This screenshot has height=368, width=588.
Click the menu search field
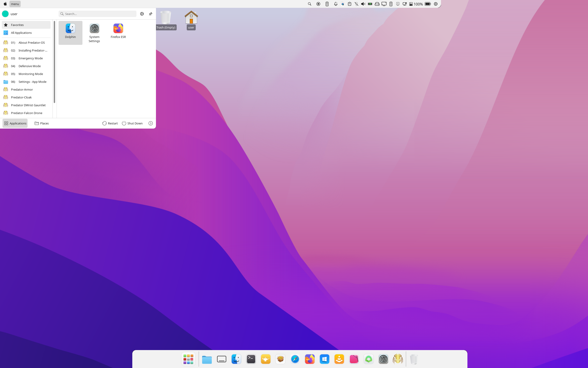(97, 14)
